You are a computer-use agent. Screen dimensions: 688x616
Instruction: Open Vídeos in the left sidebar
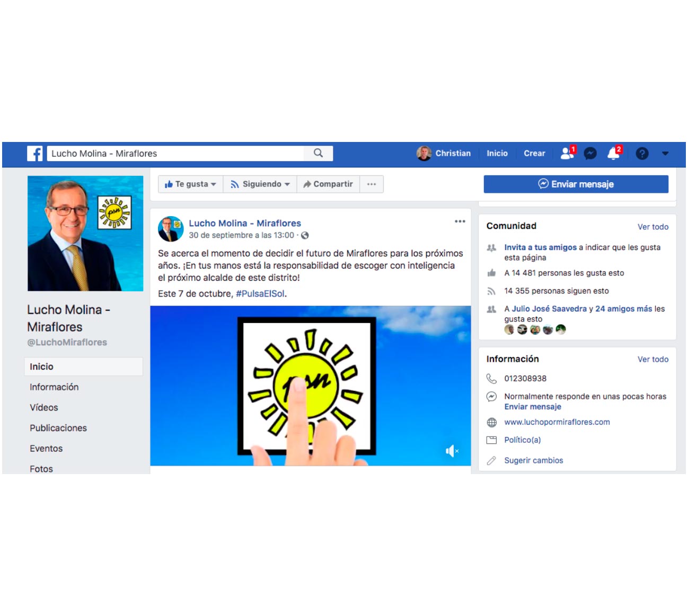[x=44, y=408]
